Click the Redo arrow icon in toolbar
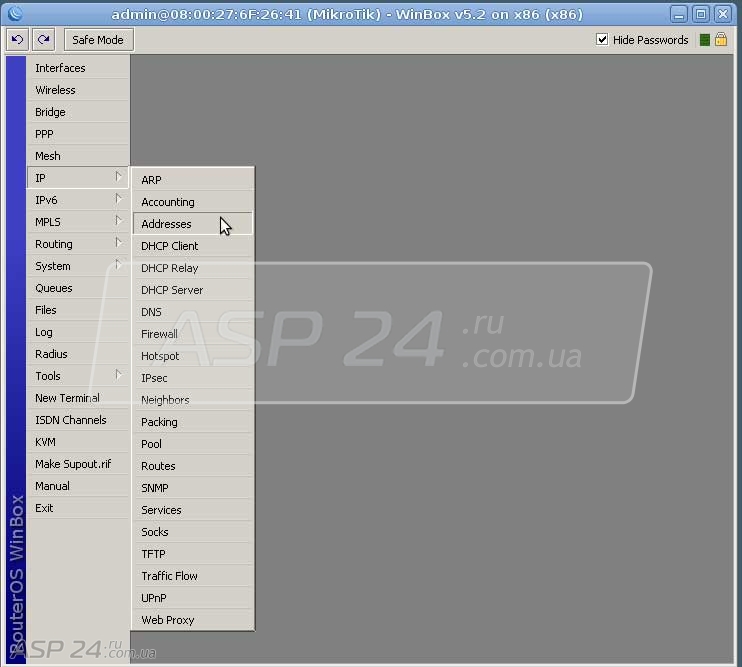The height and width of the screenshot is (667, 742). coord(43,40)
